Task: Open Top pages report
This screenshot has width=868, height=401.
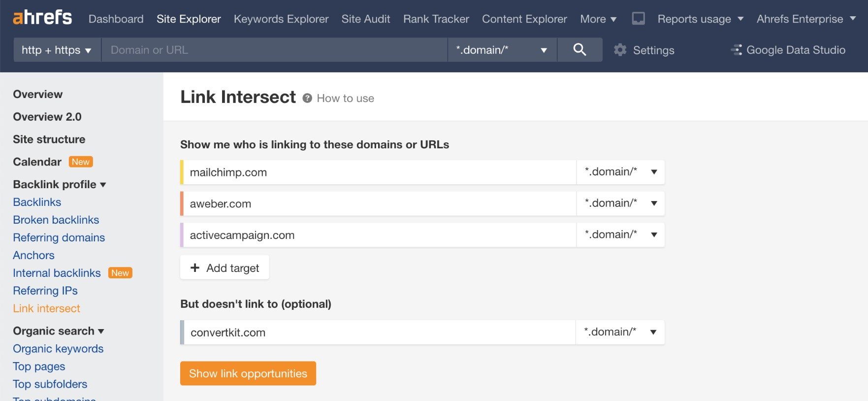Action: pyautogui.click(x=39, y=366)
